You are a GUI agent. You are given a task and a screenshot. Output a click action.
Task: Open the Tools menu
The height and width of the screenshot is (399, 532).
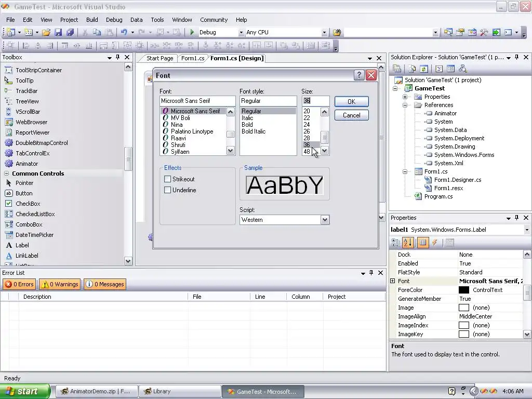tap(157, 20)
